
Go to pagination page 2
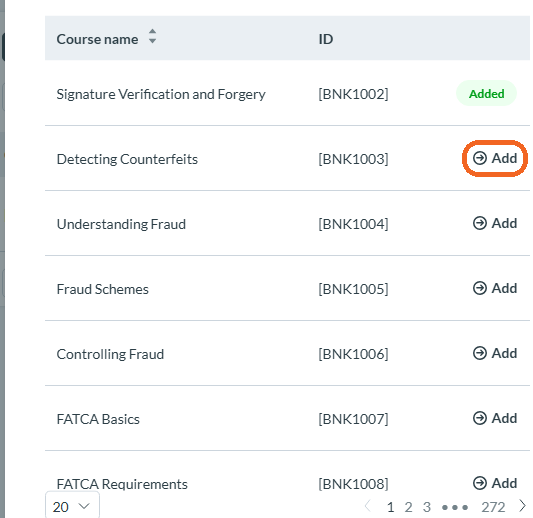point(408,507)
